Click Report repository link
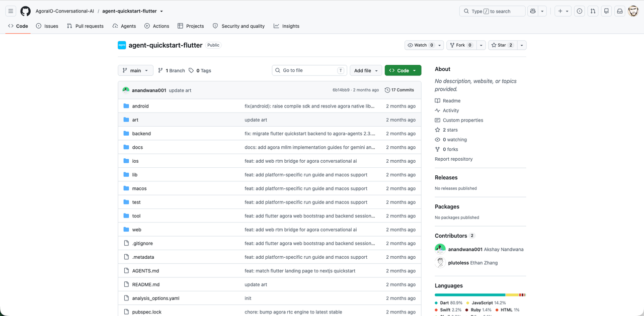 click(x=454, y=159)
